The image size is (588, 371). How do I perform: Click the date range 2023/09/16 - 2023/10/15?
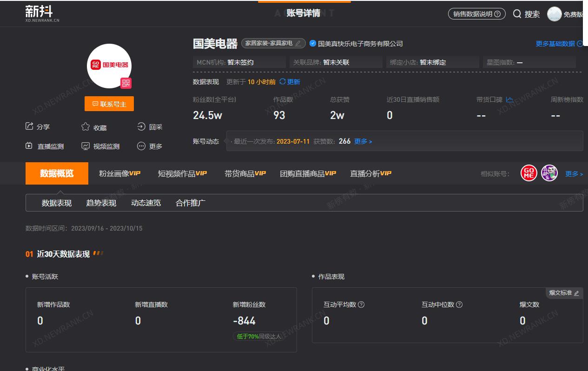point(107,228)
